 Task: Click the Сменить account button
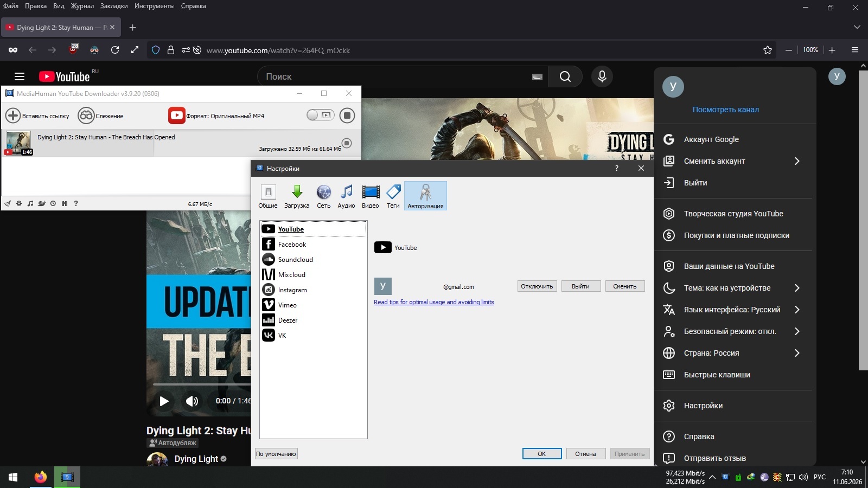pyautogui.click(x=625, y=286)
